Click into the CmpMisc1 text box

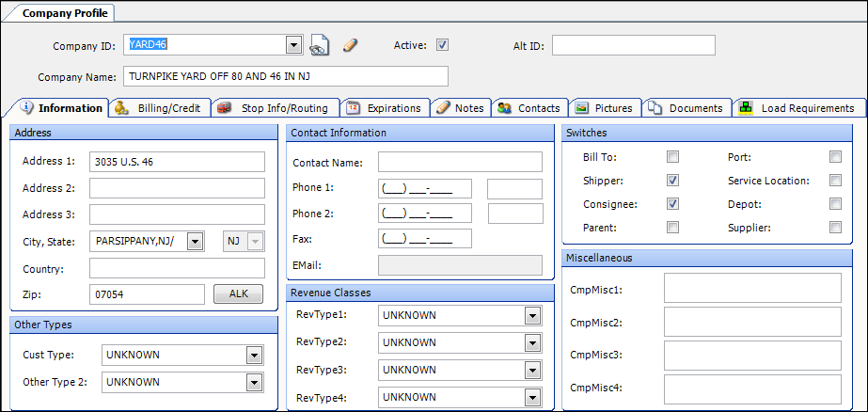click(751, 289)
